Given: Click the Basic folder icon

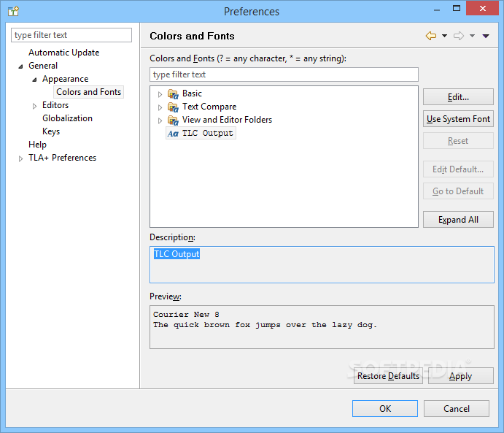Looking at the screenshot, I should tap(173, 94).
